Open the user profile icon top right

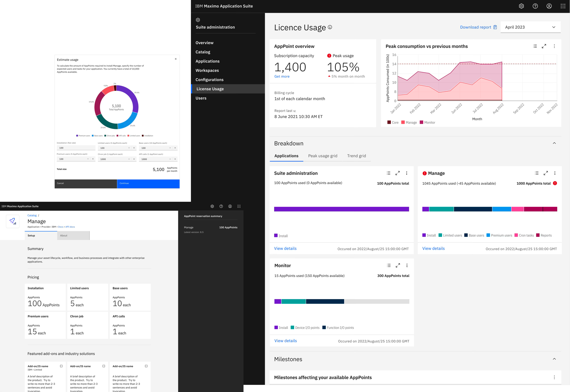[549, 6]
